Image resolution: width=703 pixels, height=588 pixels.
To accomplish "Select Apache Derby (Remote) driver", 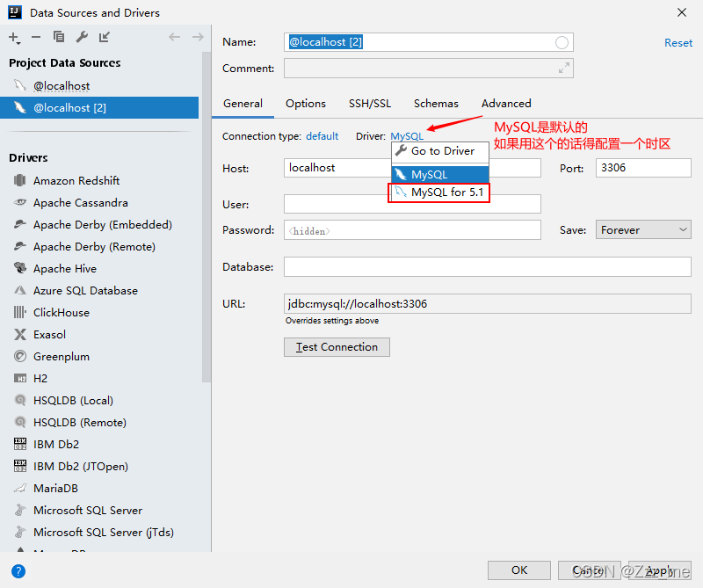I will [94, 247].
